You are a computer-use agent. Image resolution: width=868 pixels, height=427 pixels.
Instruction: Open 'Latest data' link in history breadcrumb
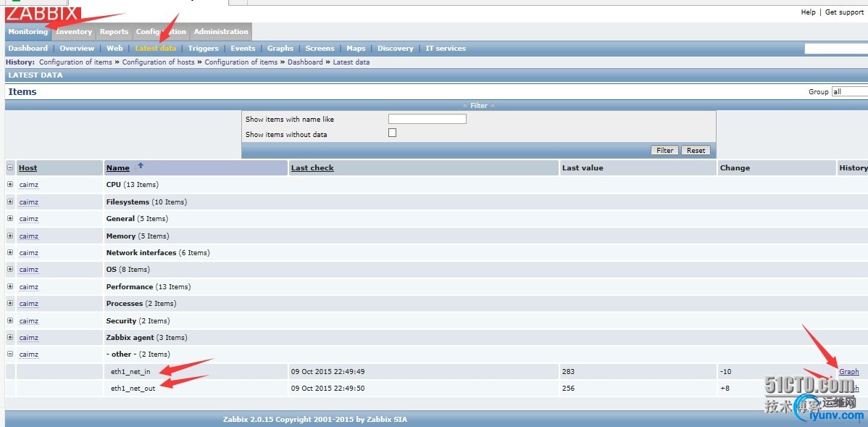click(x=351, y=62)
